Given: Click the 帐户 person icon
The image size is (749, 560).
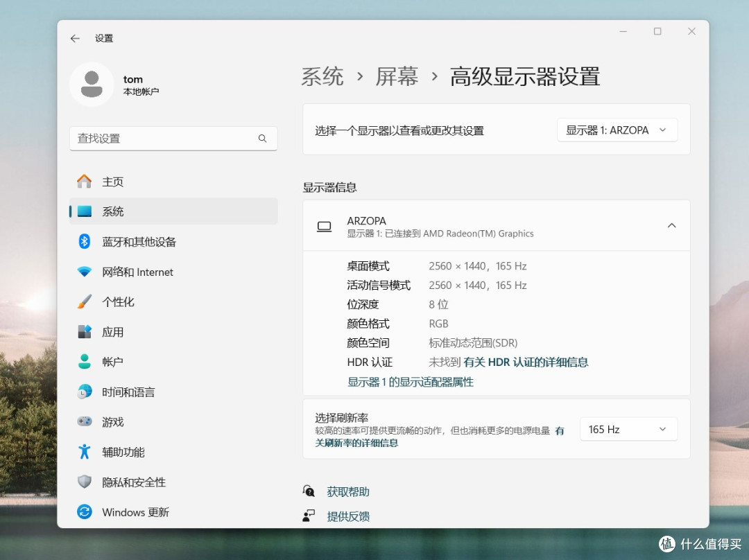Looking at the screenshot, I should tap(85, 361).
